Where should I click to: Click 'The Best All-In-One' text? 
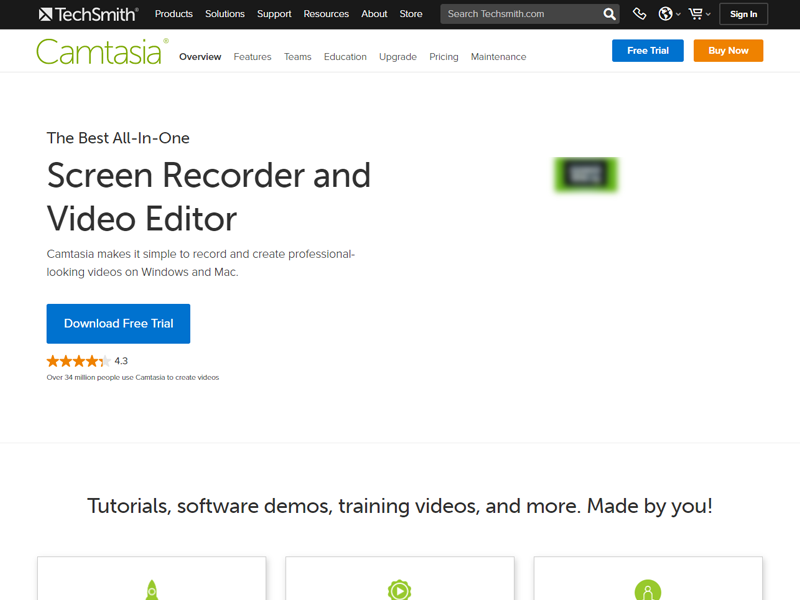point(118,138)
